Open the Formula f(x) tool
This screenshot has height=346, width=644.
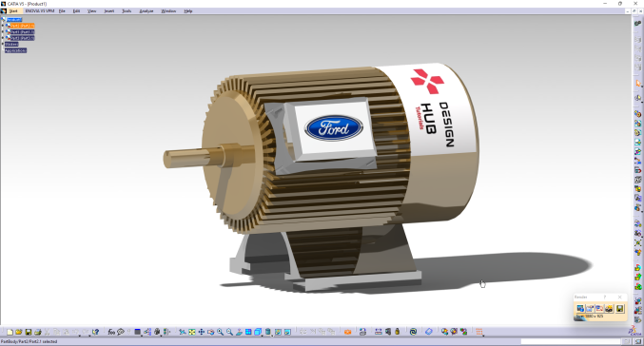(x=111, y=332)
